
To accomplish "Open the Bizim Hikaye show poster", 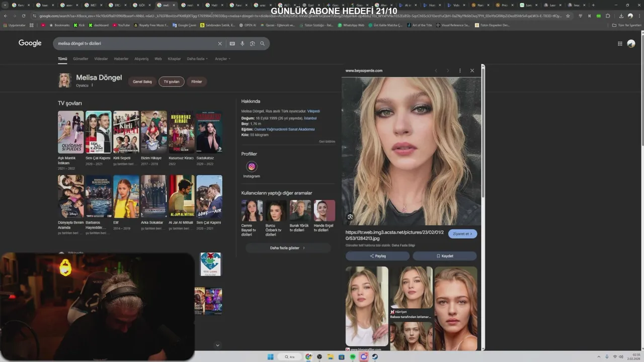I will point(153,132).
